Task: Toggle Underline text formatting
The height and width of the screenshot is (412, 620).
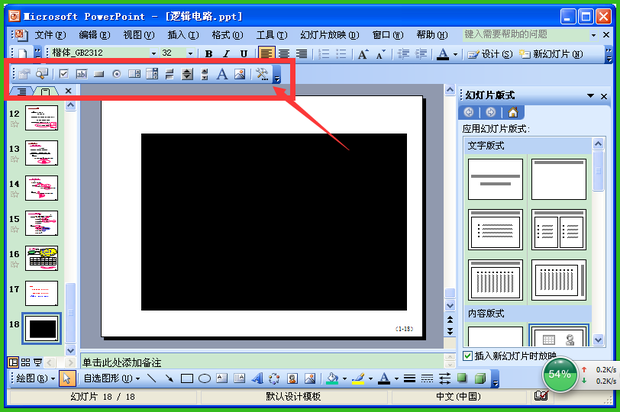Action: (244, 53)
